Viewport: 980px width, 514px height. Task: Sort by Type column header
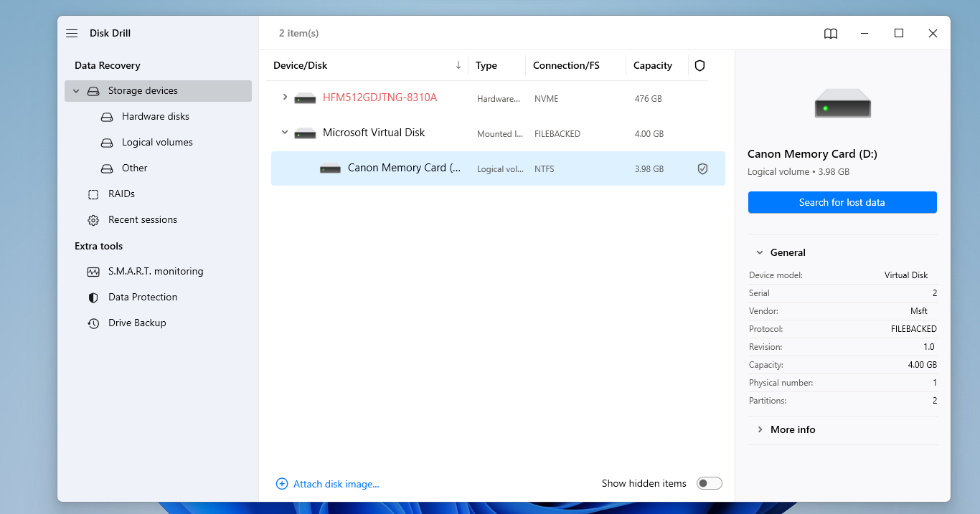point(486,65)
